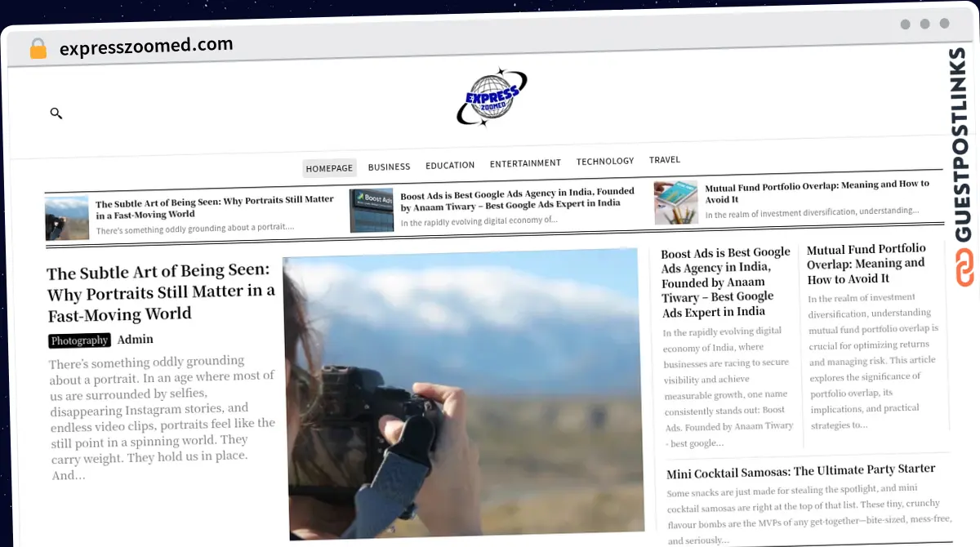This screenshot has width=980, height=547.
Task: Open the portrait ticker thumbnail in the top strip
Action: point(67,218)
